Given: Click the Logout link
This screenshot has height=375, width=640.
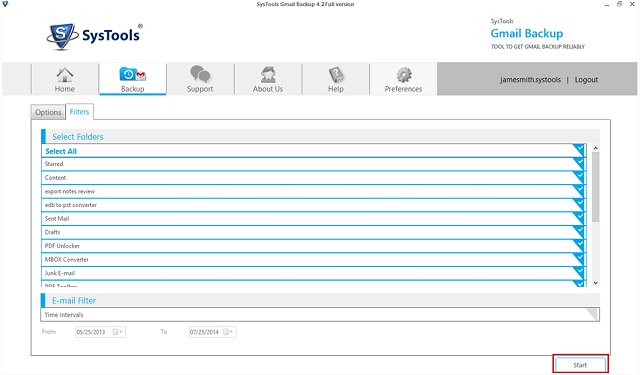Looking at the screenshot, I should [586, 80].
